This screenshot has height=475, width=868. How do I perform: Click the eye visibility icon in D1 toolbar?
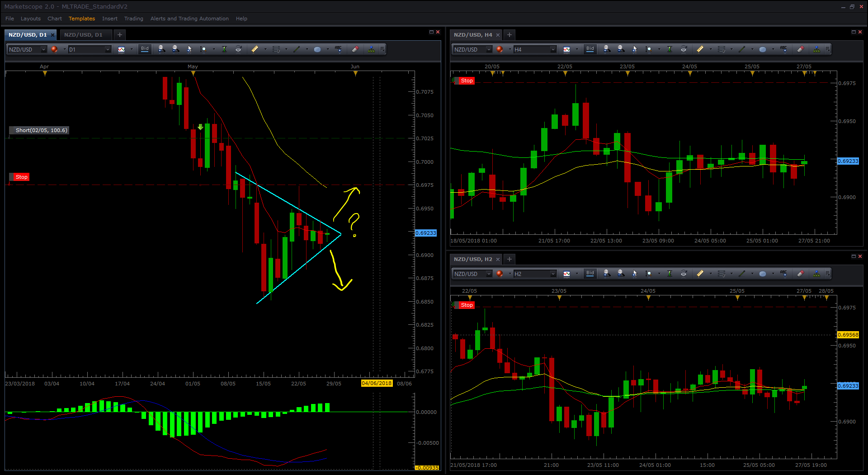pos(238,49)
